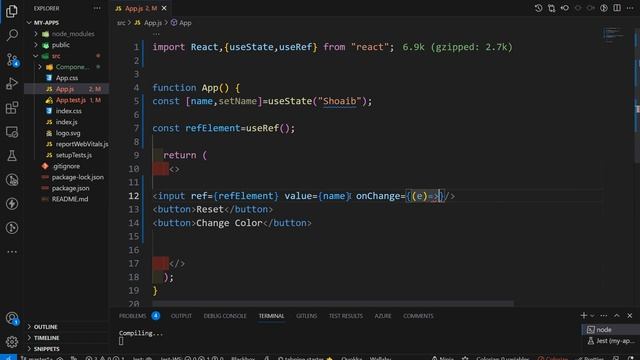Open the terminal launch profile dropdown

click(592, 316)
